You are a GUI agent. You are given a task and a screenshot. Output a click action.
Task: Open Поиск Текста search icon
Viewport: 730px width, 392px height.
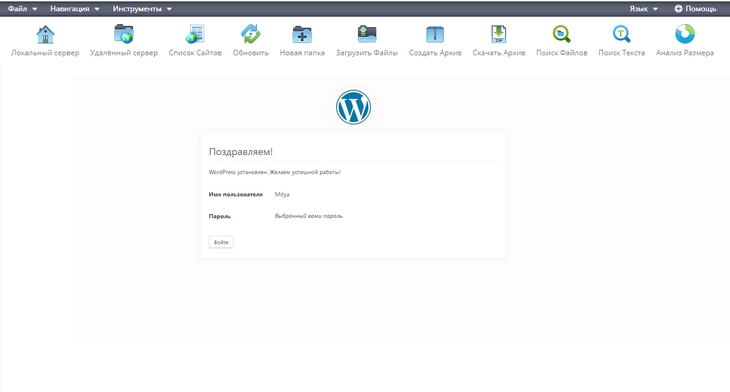622,34
